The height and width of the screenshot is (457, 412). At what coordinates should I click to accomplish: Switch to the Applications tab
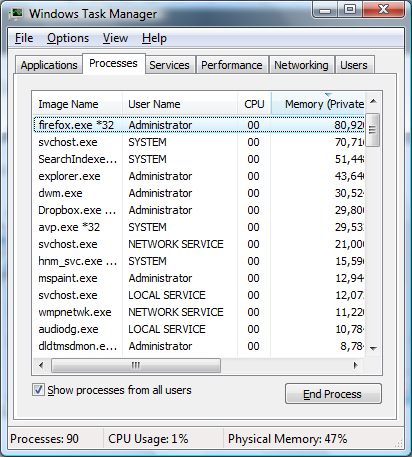(49, 65)
